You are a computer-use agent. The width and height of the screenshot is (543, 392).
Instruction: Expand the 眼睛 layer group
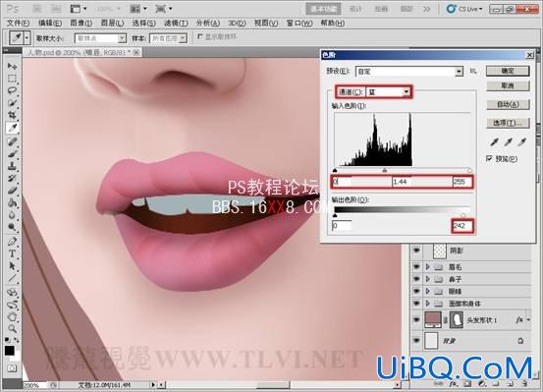point(428,291)
